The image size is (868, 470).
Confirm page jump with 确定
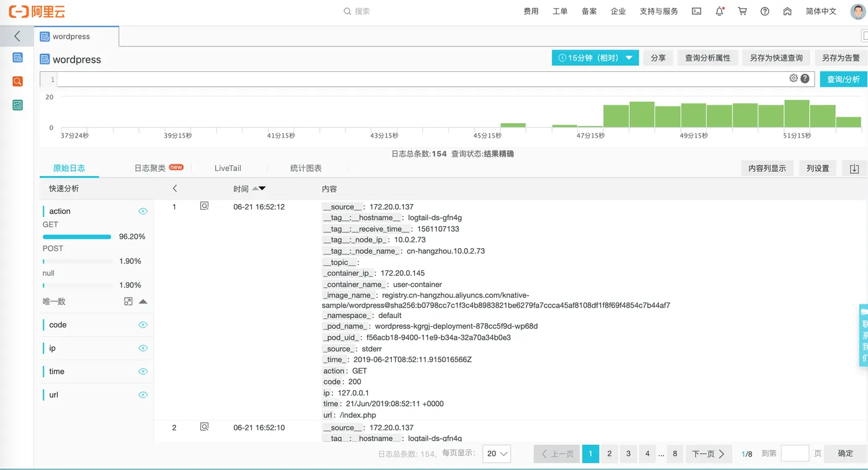pyautogui.click(x=846, y=453)
